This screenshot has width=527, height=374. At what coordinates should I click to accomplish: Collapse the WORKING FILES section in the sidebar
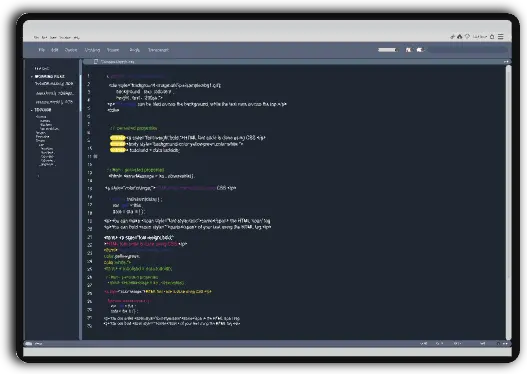click(32, 77)
